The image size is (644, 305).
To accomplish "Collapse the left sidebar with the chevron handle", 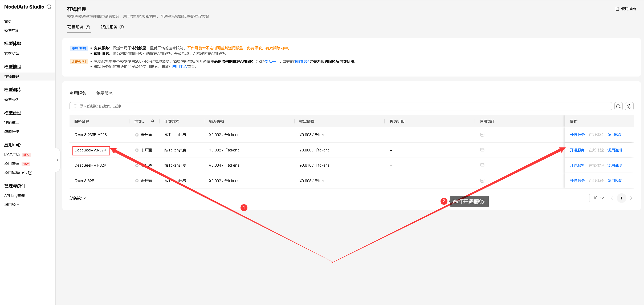I will (x=58, y=160).
